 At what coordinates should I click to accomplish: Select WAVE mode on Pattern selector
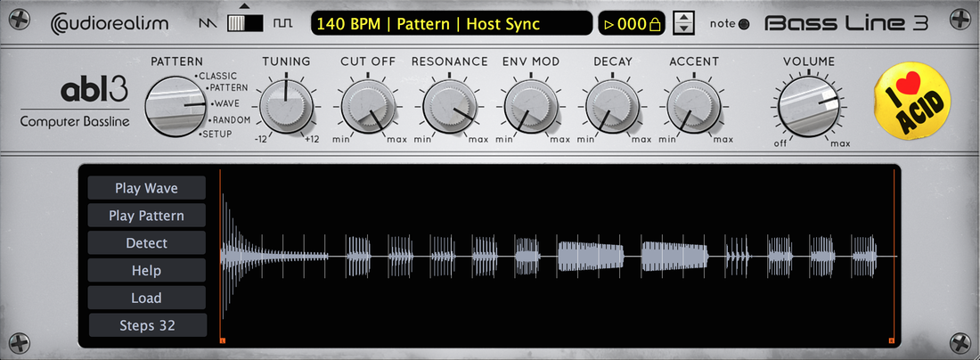(x=225, y=103)
